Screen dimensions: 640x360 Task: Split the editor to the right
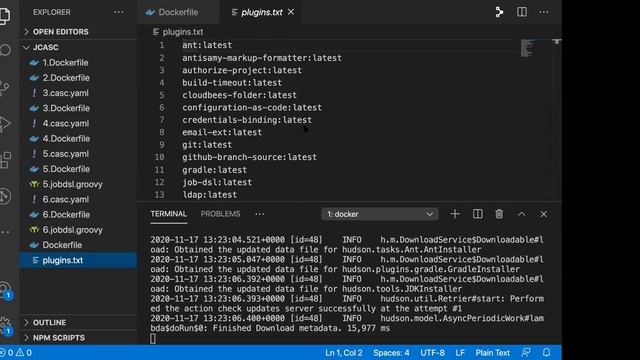point(522,12)
